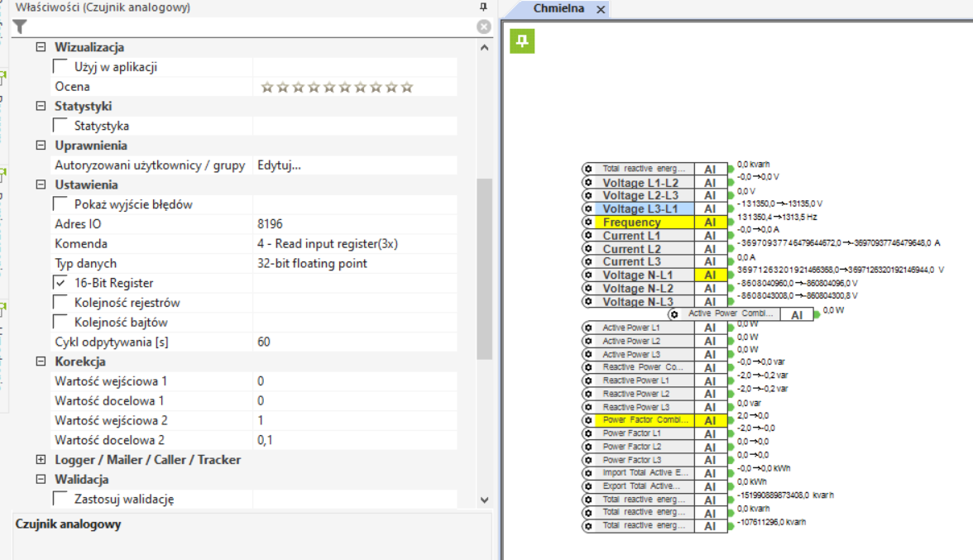
Task: Collapse the Walidacja section
Action: 41,479
